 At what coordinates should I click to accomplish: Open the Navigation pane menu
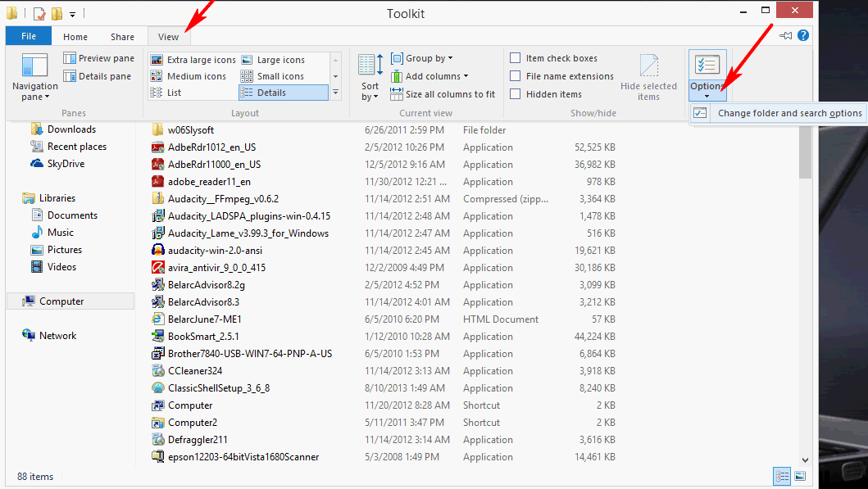35,77
